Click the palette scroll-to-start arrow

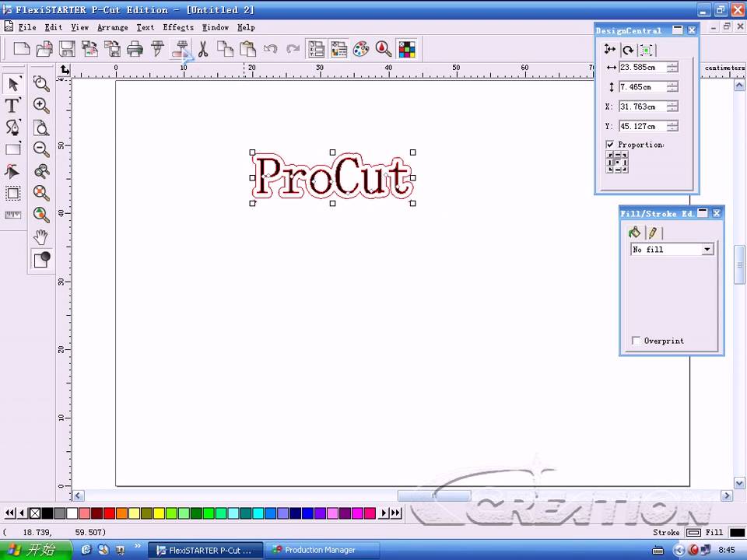[x=9, y=513]
